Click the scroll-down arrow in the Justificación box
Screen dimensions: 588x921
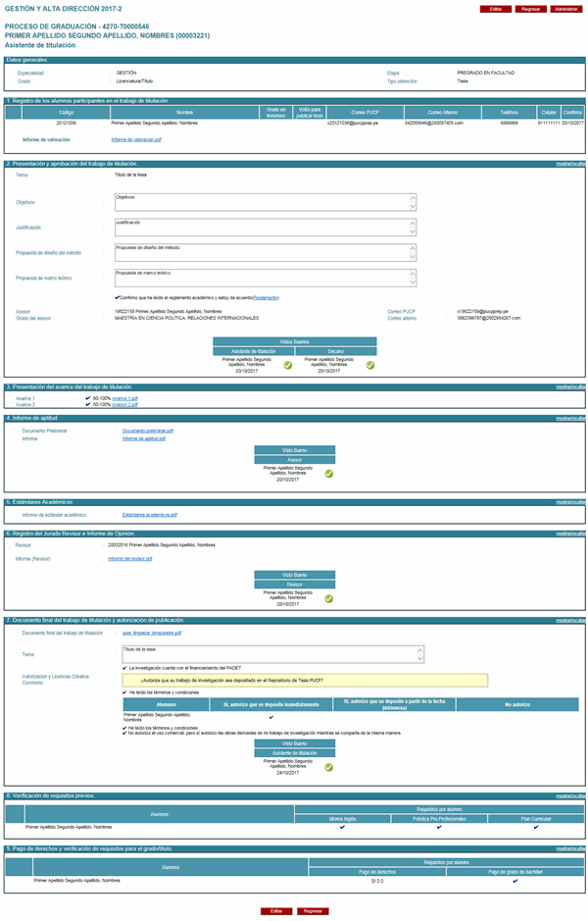(x=413, y=231)
